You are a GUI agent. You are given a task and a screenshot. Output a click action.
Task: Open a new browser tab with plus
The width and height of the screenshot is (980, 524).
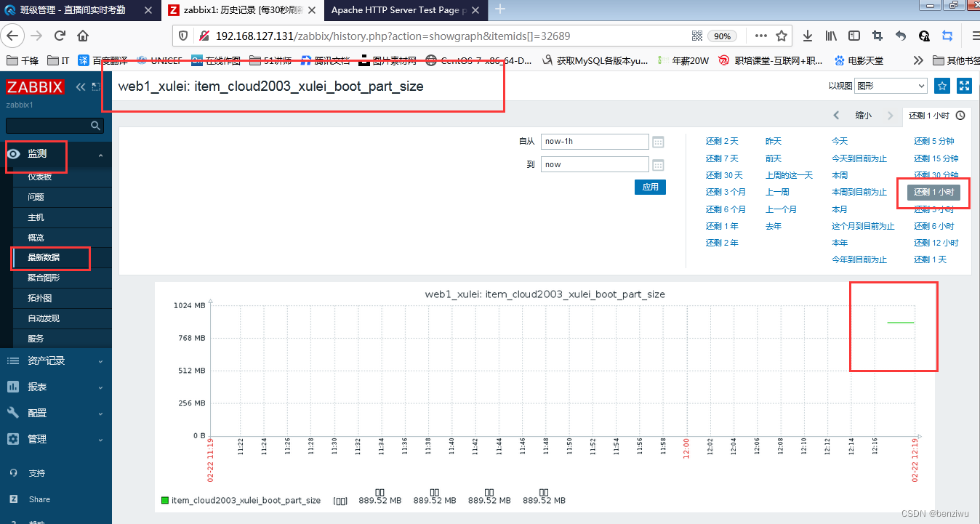click(500, 9)
